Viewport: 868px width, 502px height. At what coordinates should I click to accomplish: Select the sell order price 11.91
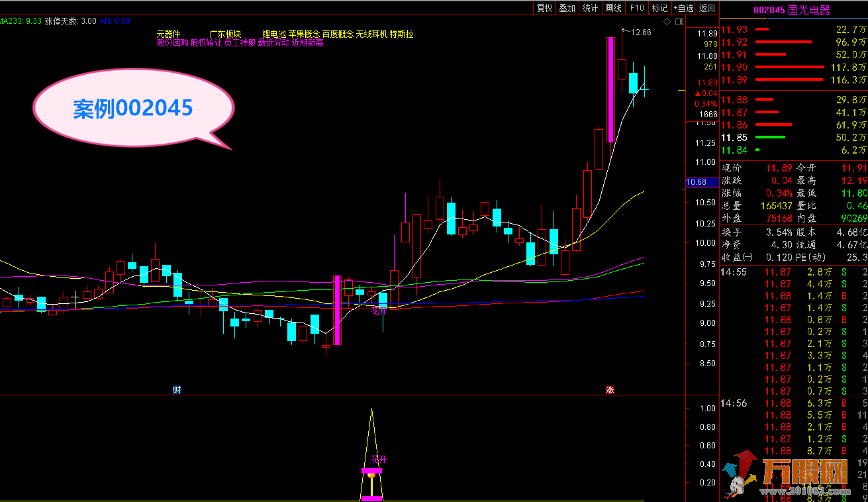734,54
